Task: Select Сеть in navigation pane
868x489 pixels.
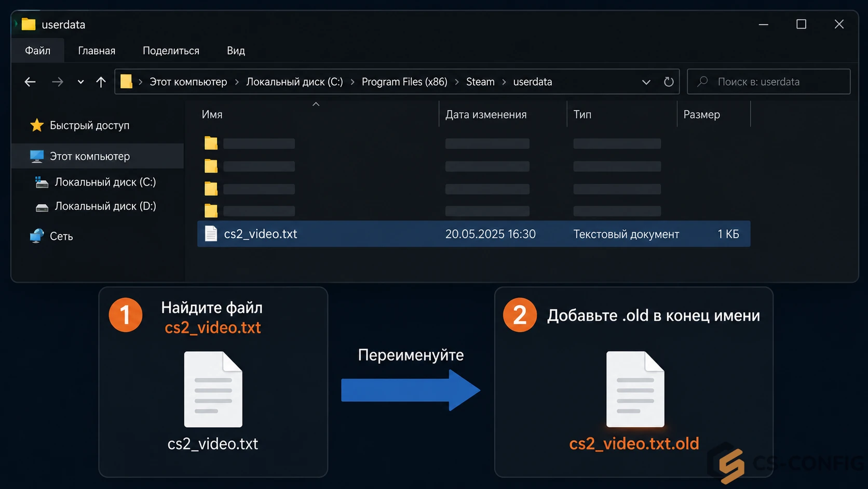Action: (x=61, y=236)
